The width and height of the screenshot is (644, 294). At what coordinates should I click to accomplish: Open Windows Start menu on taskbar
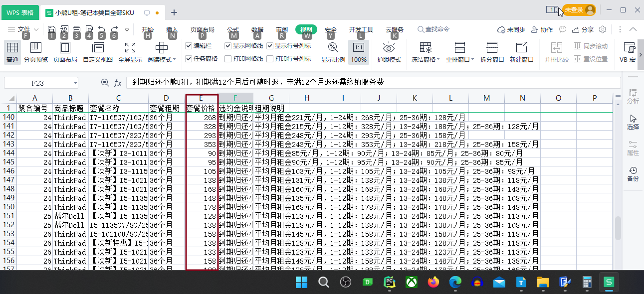tap(302, 283)
